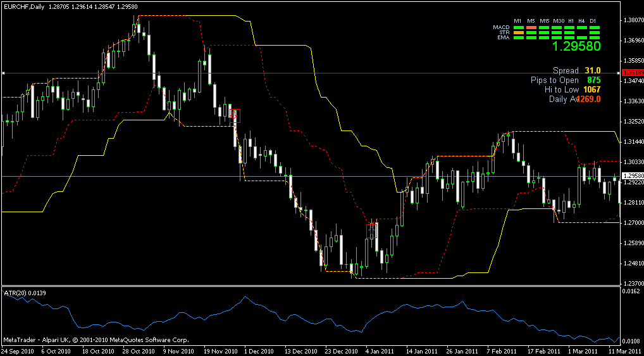Viewport: 644px width, 356px height.
Task: Click the Spread value 31.0
Action: click(x=593, y=71)
